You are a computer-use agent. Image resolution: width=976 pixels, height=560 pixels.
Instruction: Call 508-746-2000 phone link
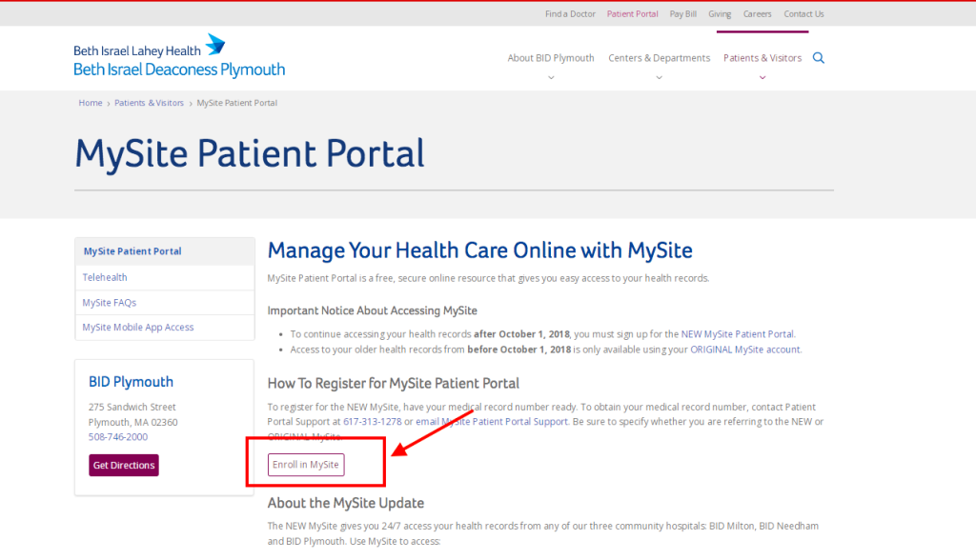click(118, 437)
